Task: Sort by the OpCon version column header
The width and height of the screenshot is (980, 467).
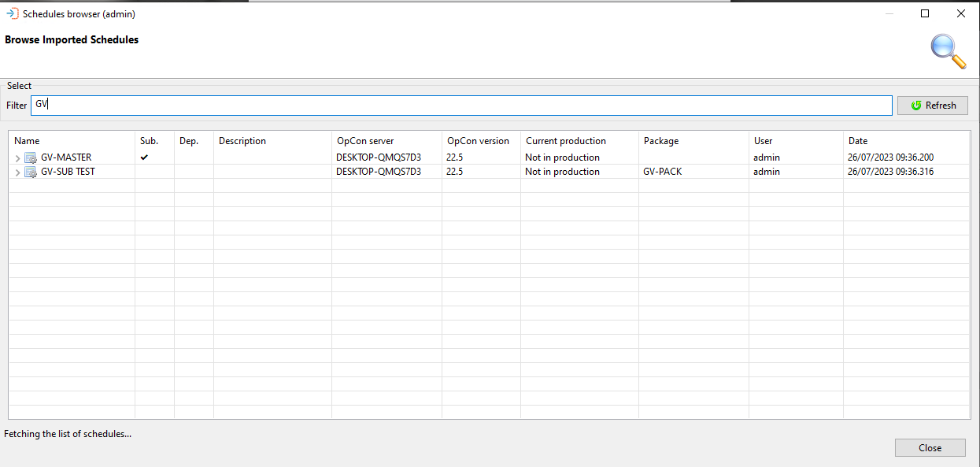Action: click(x=481, y=141)
